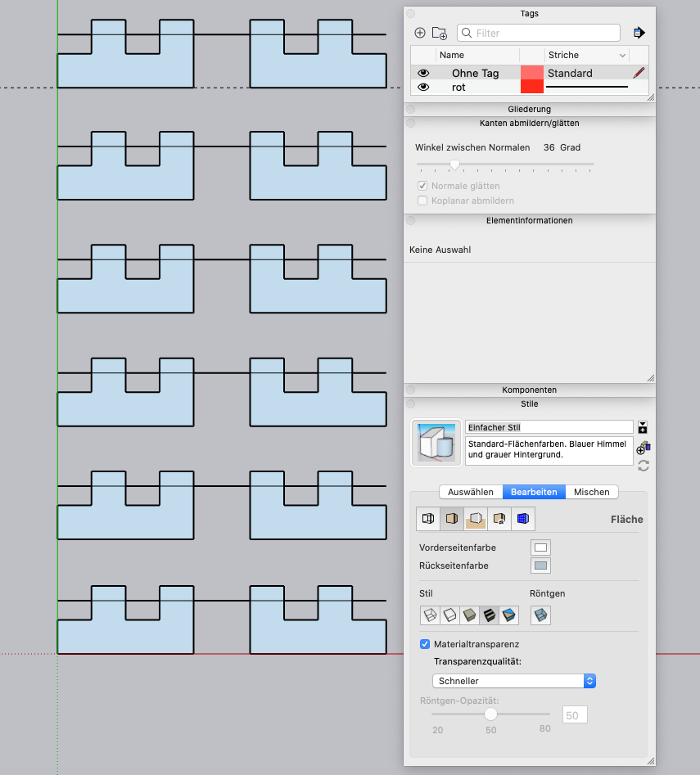Viewport: 700px width, 775px height.
Task: Open the background settings icon in Stile
Action: pos(475,518)
